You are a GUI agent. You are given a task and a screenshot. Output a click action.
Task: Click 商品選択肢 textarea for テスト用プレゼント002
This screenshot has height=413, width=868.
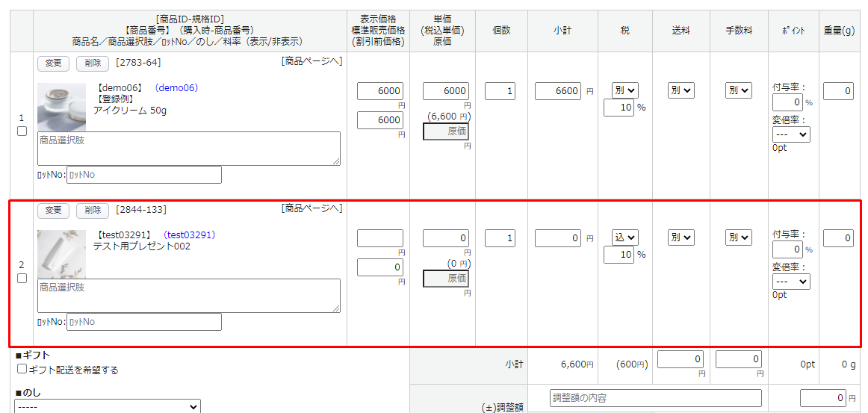coord(189,296)
